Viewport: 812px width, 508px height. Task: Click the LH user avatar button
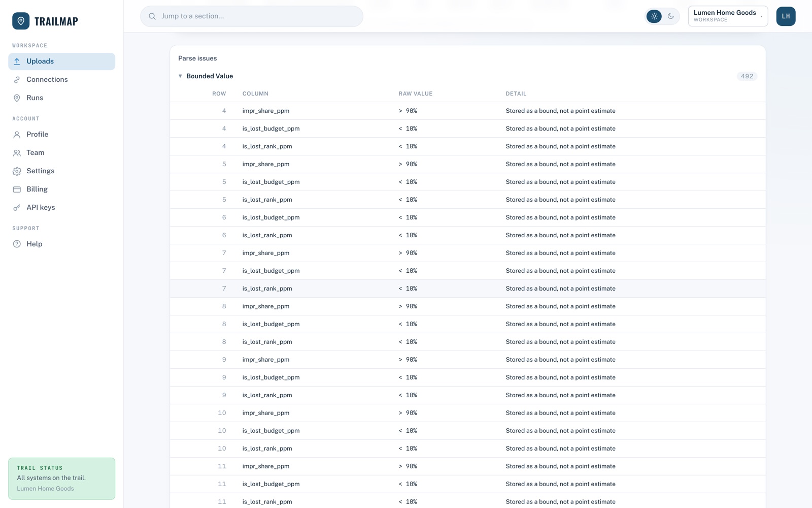pyautogui.click(x=786, y=16)
